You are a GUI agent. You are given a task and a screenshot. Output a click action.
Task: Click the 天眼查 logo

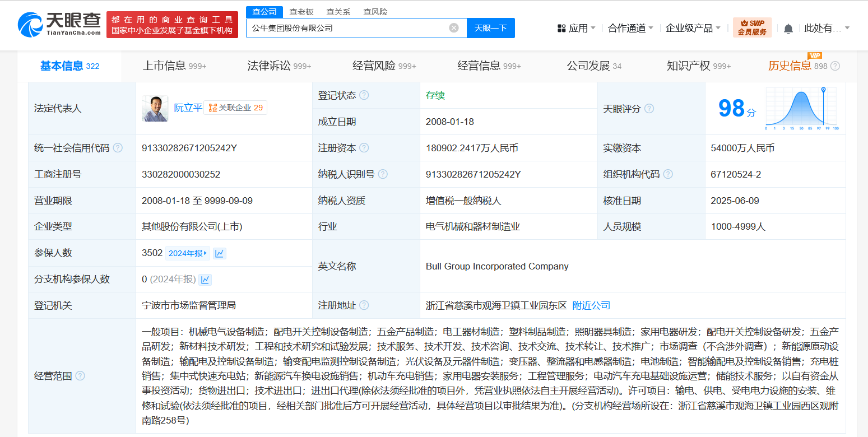[59, 25]
